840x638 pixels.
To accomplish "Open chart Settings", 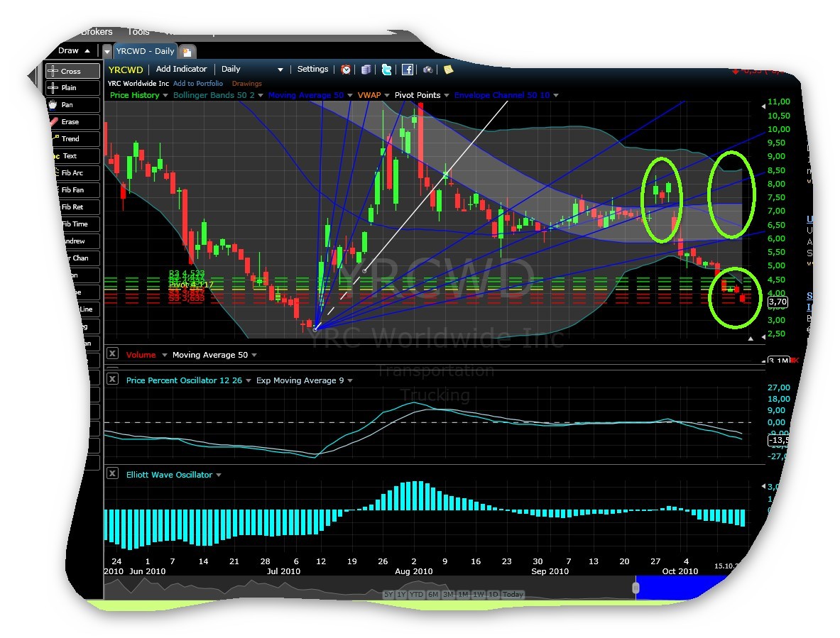I will click(x=313, y=69).
